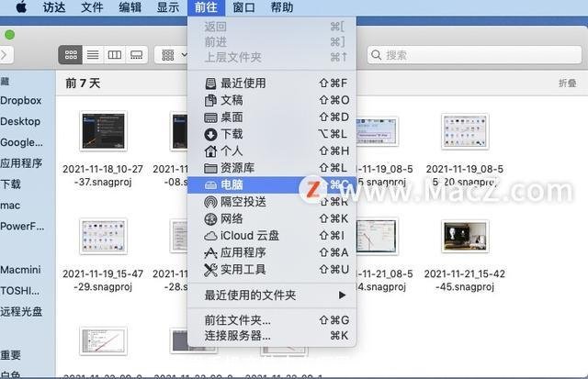Select file name 2021-11-19_15-47-29.snagproj
The width and height of the screenshot is (588, 379).
103,280
